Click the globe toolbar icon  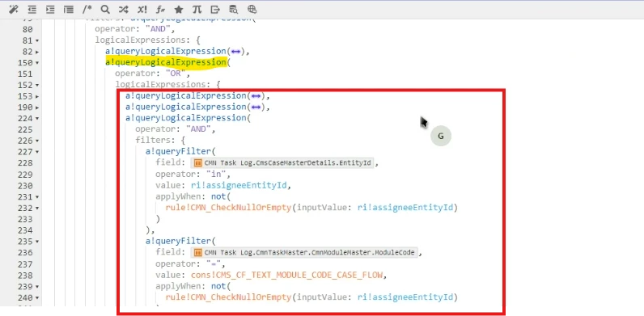(x=252, y=10)
